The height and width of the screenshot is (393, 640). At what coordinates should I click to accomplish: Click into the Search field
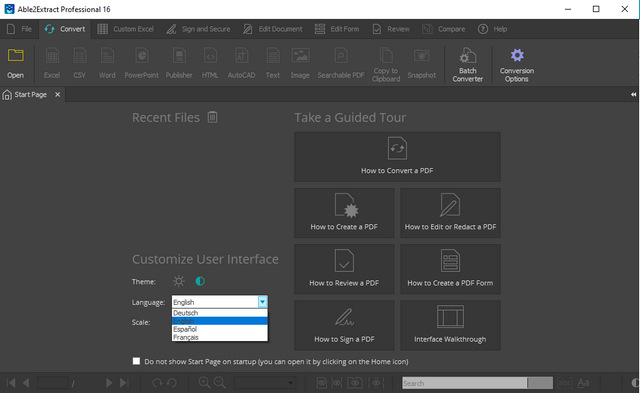click(x=464, y=383)
